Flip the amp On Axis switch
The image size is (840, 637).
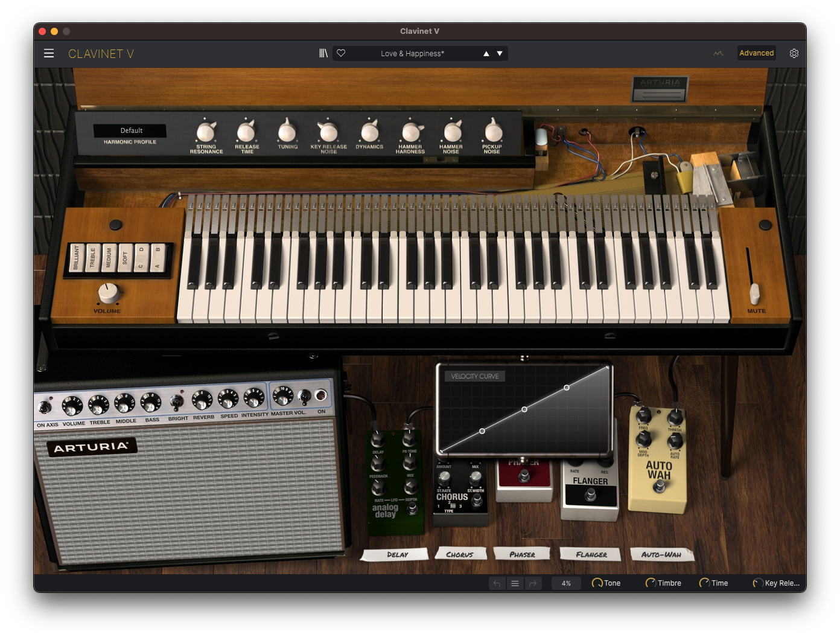tap(45, 408)
